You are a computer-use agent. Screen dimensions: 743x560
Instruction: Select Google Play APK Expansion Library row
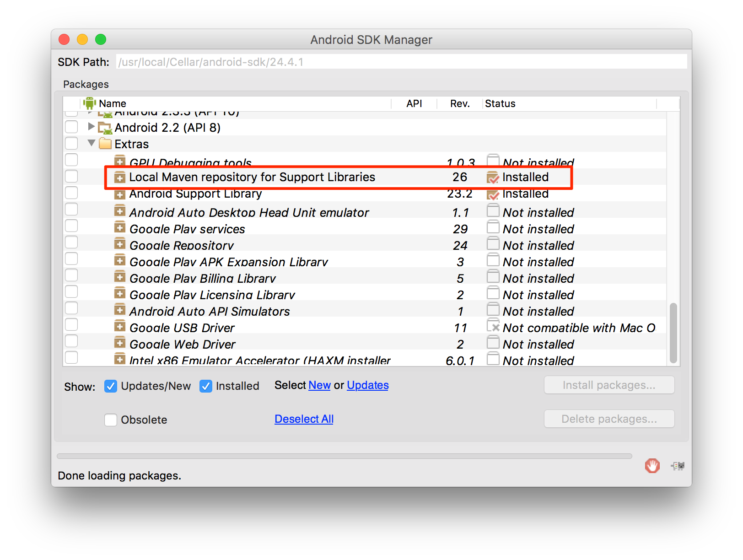click(x=364, y=260)
